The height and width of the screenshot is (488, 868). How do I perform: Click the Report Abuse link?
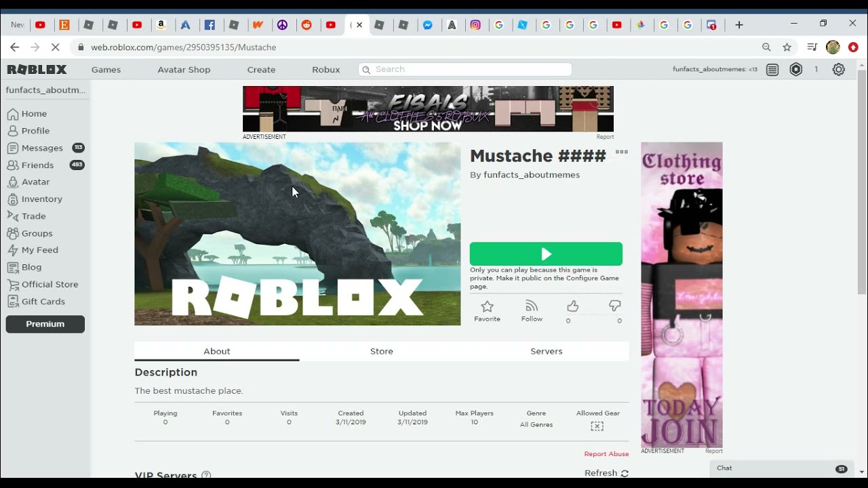point(606,454)
